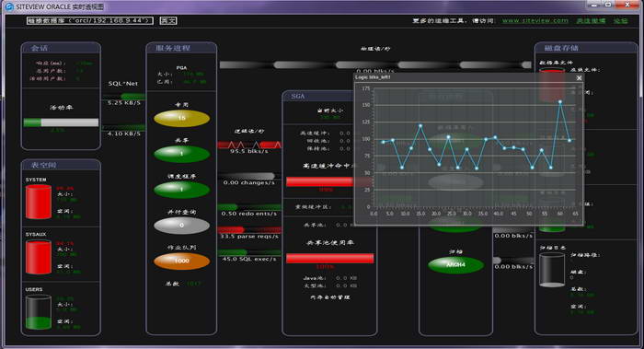Click the 33.5 parse reqs/s flow indicator
This screenshot has height=349, width=644.
coord(249,230)
